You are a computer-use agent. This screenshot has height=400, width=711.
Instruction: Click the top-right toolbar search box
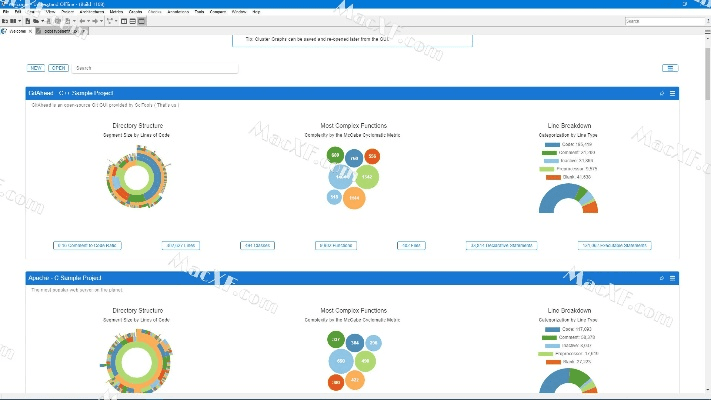(666, 21)
